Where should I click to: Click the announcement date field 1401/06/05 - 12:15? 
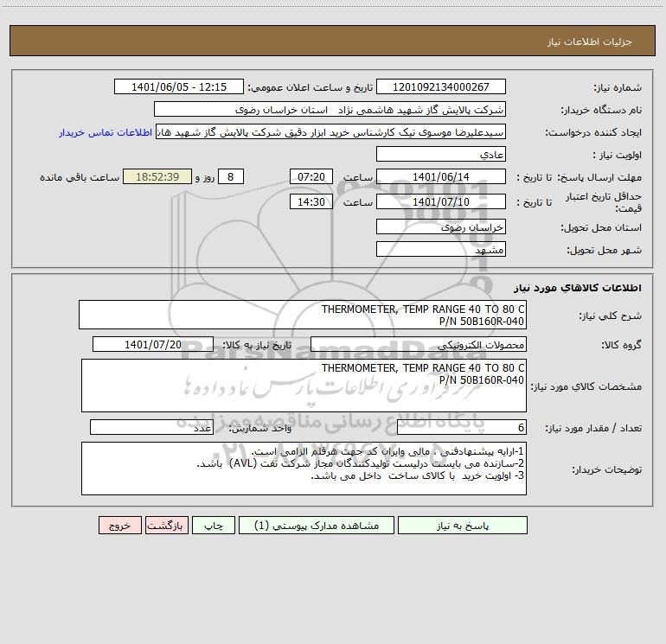[x=179, y=86]
